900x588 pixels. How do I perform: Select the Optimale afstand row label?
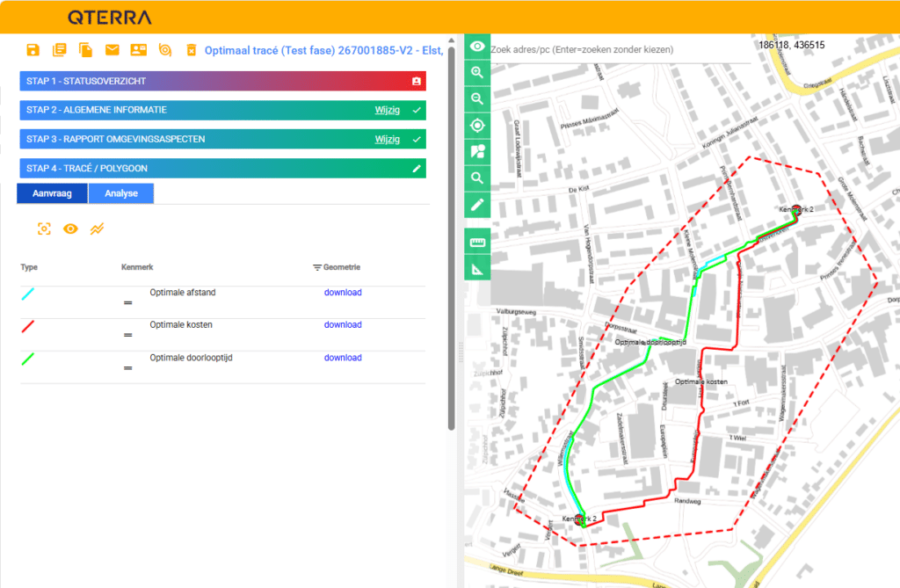click(183, 293)
